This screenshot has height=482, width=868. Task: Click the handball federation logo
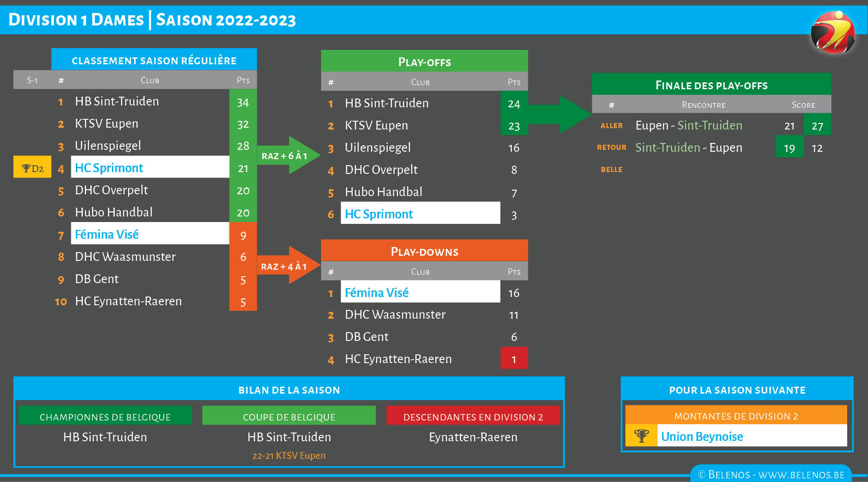point(833,32)
